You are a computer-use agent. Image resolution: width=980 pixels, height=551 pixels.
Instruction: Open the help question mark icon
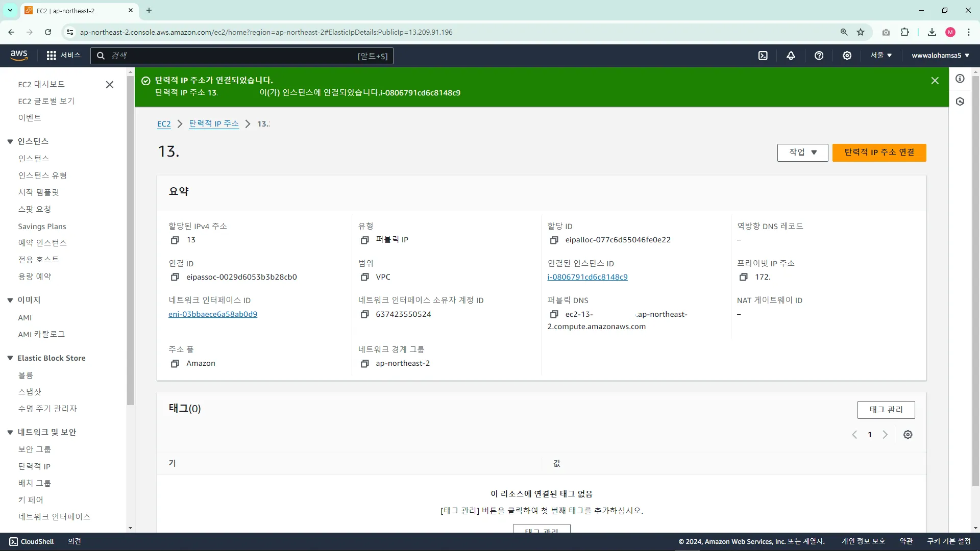pyautogui.click(x=819, y=56)
